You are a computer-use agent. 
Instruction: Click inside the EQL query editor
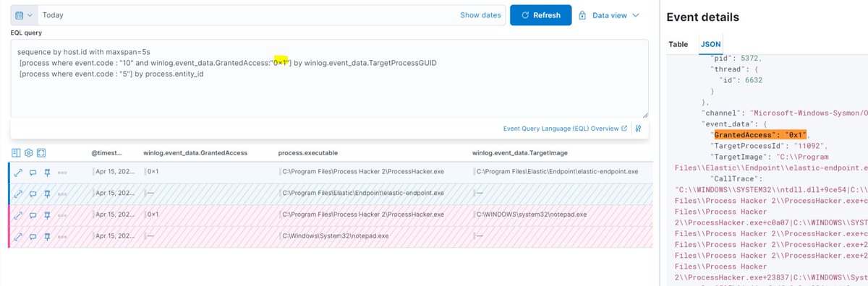[x=329, y=79]
